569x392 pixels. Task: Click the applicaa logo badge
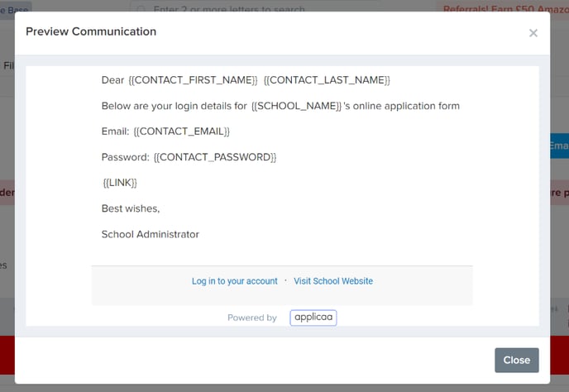[x=313, y=318]
